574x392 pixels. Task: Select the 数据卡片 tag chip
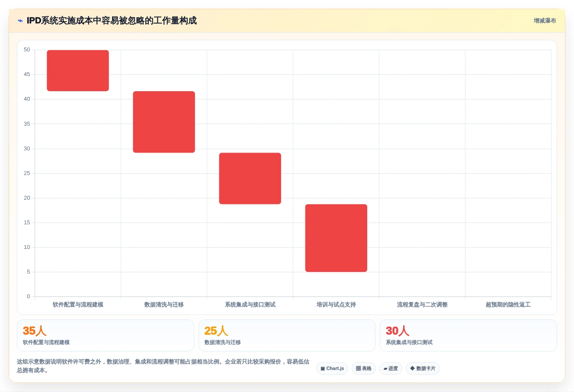click(x=423, y=368)
